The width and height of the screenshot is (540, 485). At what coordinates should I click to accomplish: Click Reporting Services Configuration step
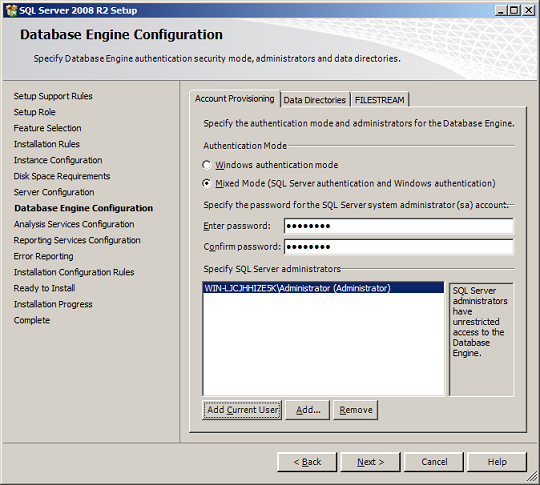pos(77,240)
